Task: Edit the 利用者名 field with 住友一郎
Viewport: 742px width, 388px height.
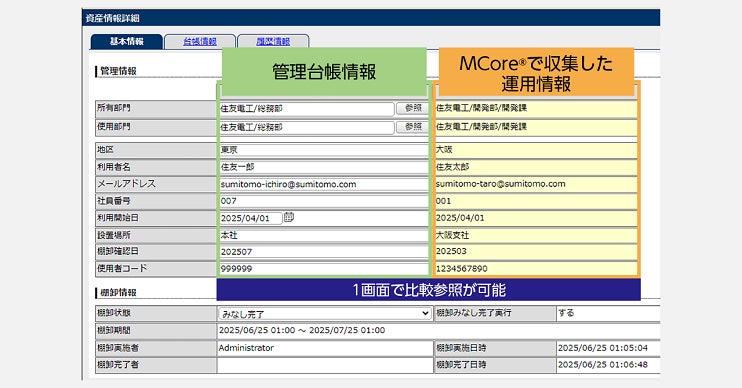Action: (x=324, y=167)
